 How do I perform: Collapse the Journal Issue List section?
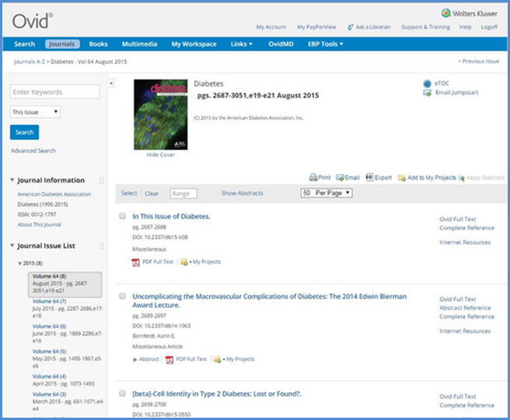[x=12, y=246]
